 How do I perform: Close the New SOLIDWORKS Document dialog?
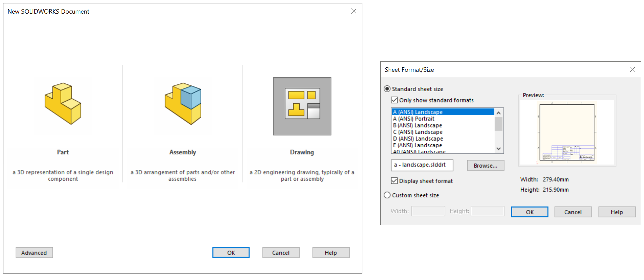click(354, 11)
